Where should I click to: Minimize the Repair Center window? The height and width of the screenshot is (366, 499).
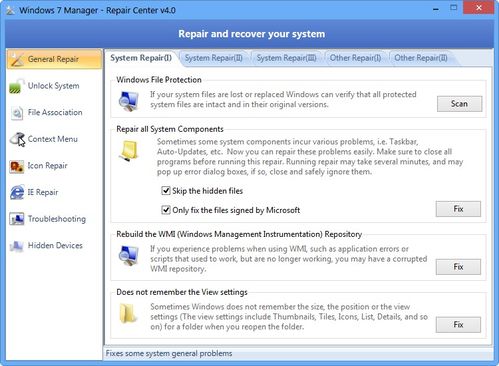436,9
